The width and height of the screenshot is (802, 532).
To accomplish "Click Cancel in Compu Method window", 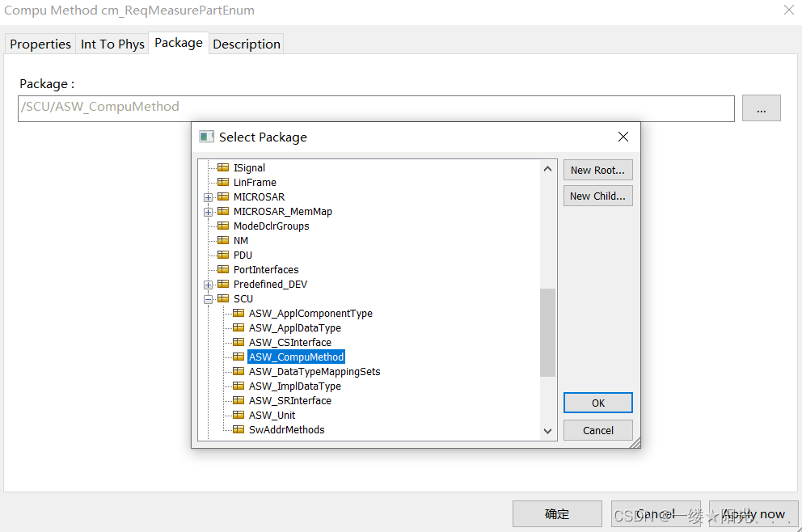I will coord(656,513).
